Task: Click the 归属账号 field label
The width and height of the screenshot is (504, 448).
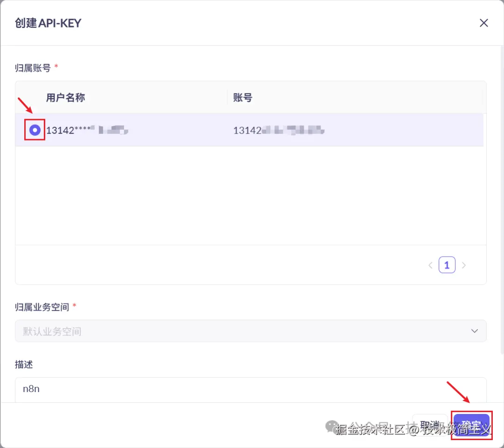Action: (33, 68)
